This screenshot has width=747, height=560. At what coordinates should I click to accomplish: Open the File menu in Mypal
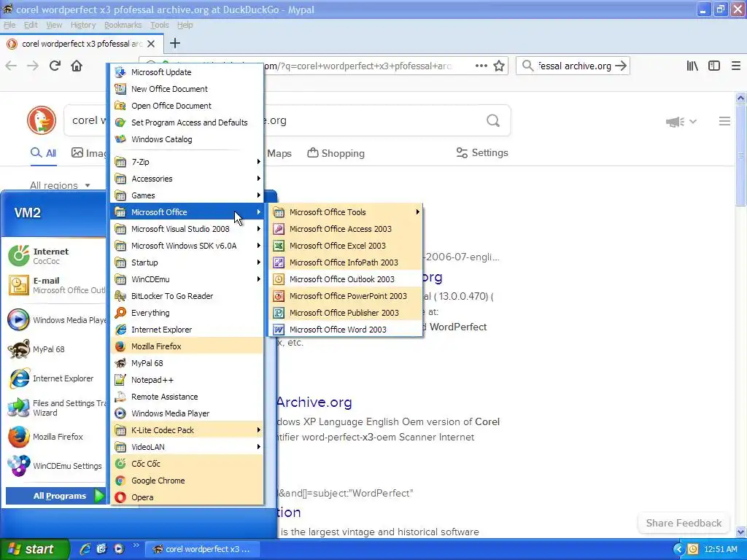coord(9,25)
